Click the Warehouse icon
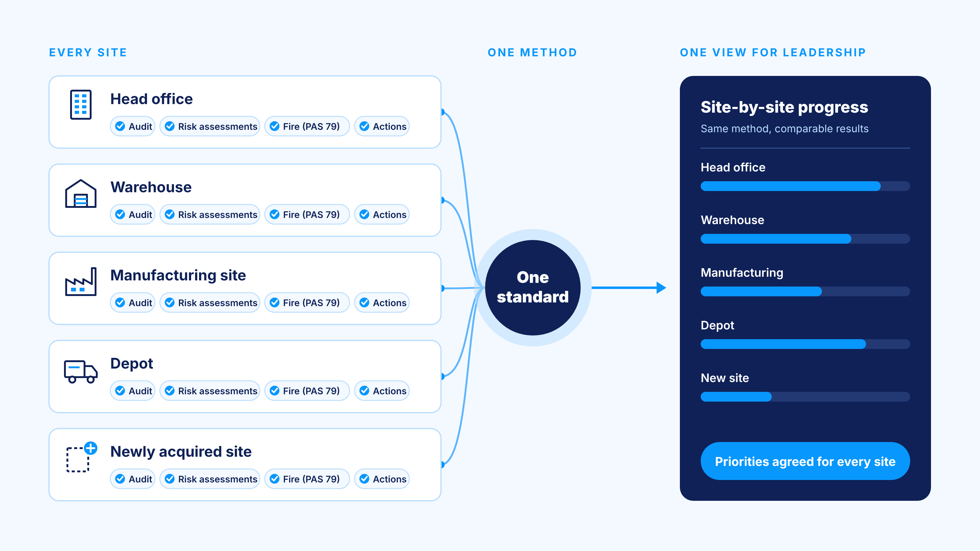The height and width of the screenshot is (551, 980). 81,193
